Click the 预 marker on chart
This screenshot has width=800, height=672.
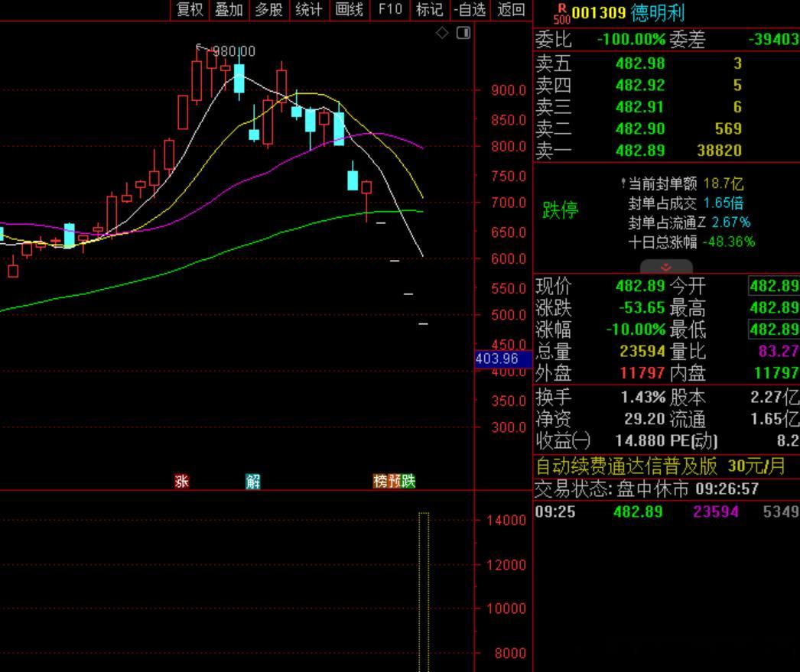(x=395, y=482)
